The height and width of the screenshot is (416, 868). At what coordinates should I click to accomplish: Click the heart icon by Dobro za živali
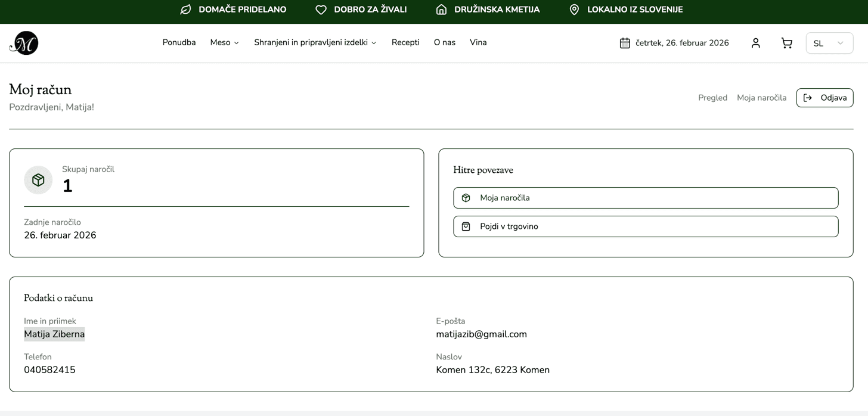(x=321, y=10)
